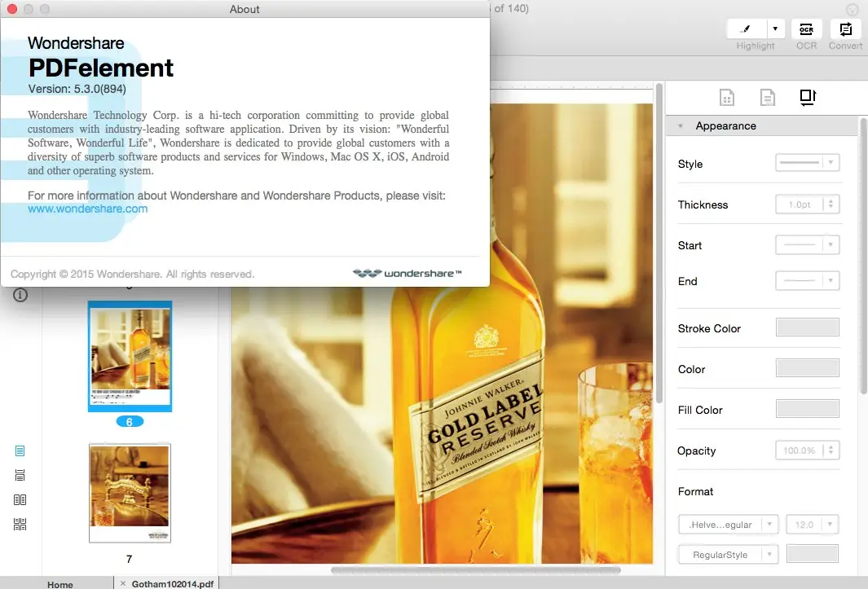868x589 pixels.
Task: Click the Copyright © 2015 Wondershare text
Action: [132, 274]
